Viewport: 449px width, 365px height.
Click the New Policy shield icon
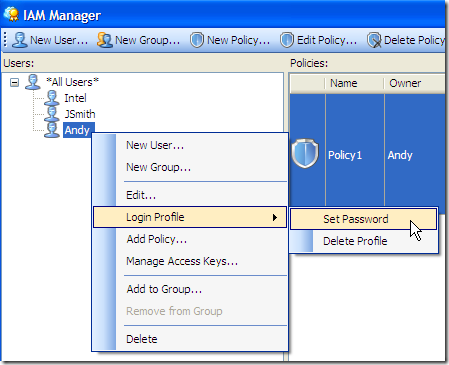[x=197, y=40]
